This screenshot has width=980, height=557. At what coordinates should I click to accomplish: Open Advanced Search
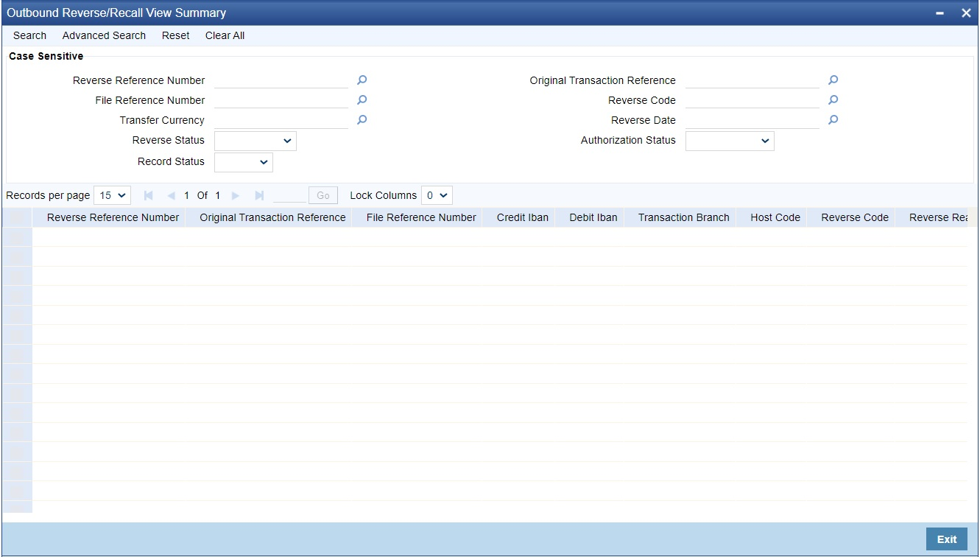coord(104,35)
